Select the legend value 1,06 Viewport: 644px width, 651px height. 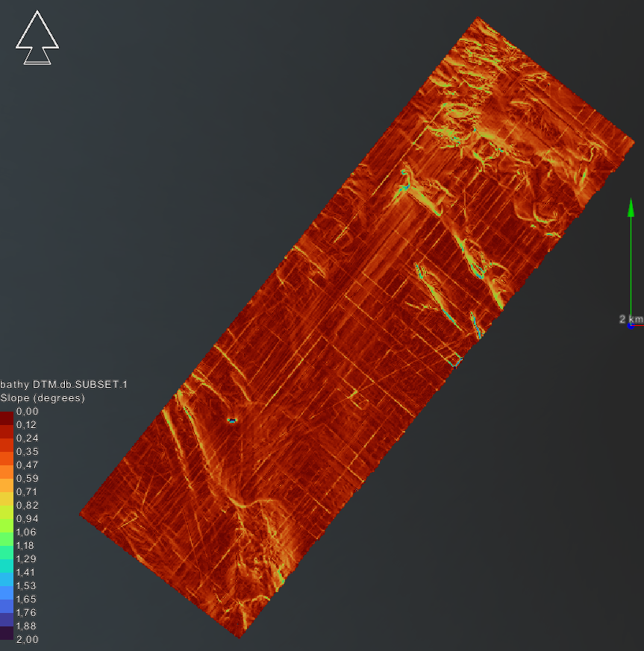point(26,532)
